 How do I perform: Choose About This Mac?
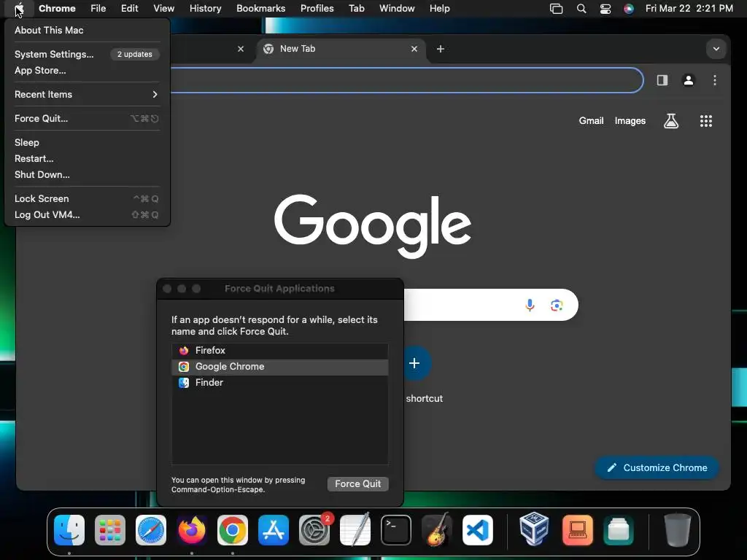click(x=88, y=30)
